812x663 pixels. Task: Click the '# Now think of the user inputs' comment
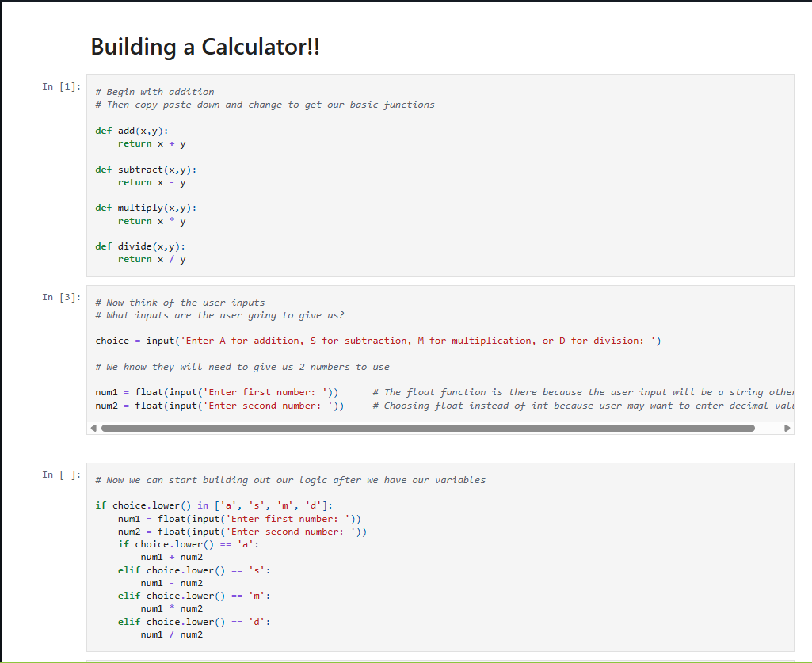180,303
